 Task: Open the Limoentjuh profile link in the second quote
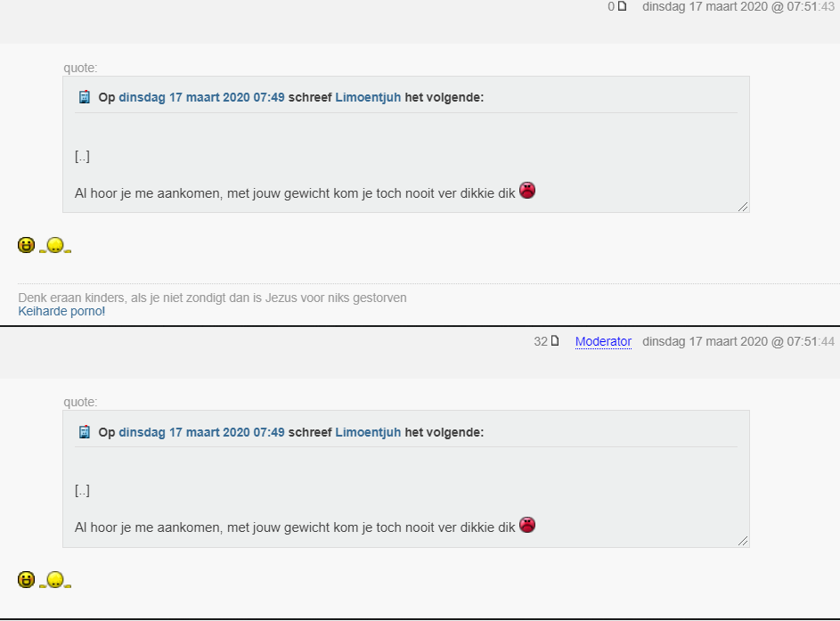tap(368, 432)
